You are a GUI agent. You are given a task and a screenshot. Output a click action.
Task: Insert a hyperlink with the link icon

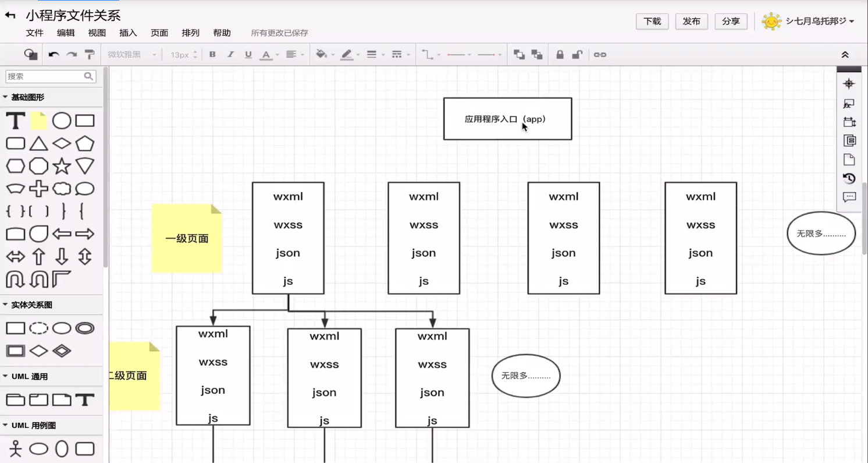point(600,55)
